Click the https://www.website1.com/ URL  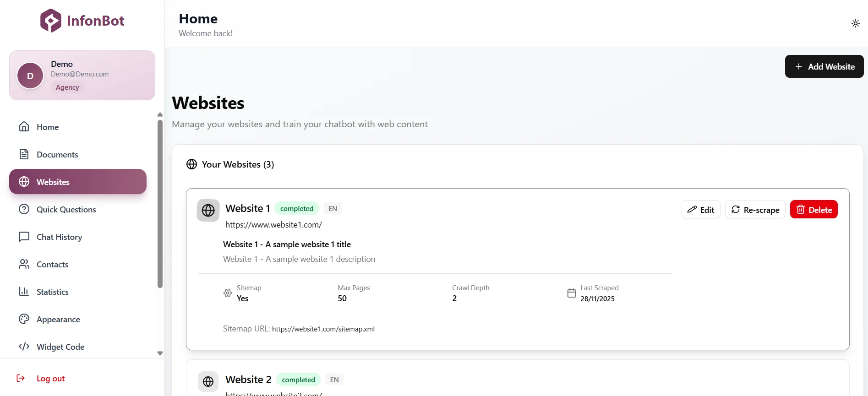(273, 225)
